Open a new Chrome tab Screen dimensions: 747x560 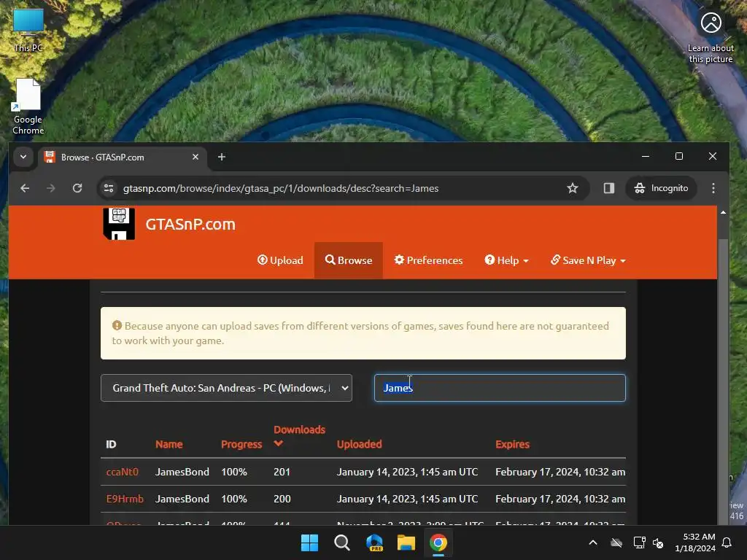[x=222, y=157]
